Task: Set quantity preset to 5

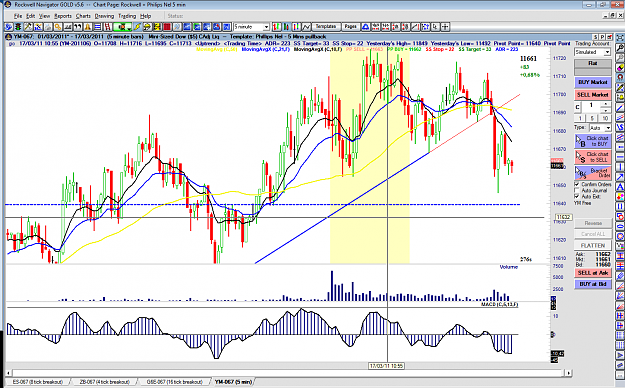Action: point(592,118)
